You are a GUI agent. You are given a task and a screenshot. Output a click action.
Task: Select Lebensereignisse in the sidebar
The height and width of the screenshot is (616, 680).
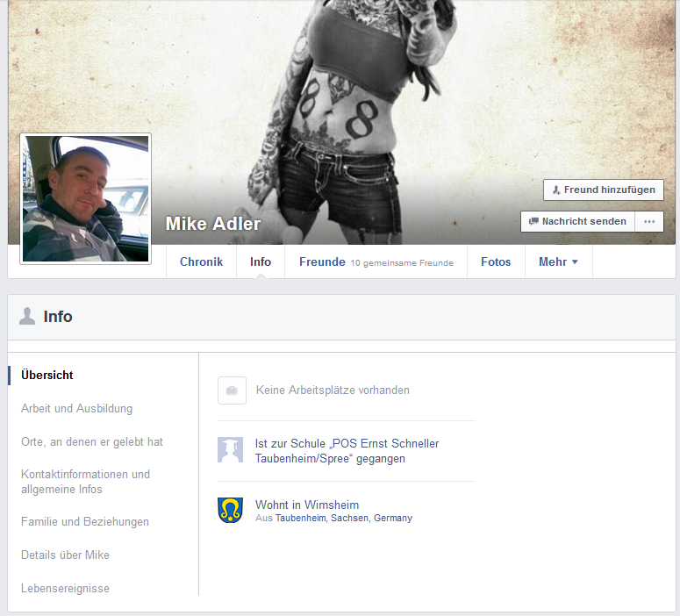[x=65, y=588]
